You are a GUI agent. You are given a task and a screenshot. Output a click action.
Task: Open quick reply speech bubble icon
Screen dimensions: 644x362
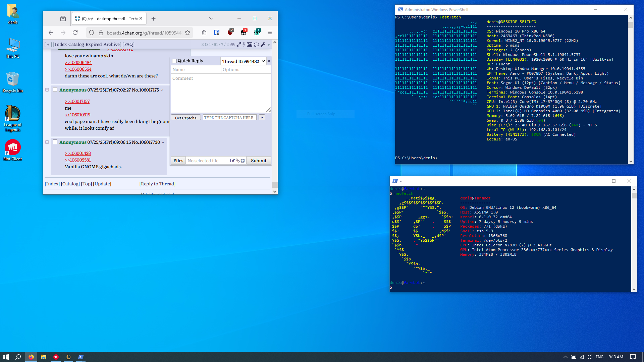click(x=256, y=45)
